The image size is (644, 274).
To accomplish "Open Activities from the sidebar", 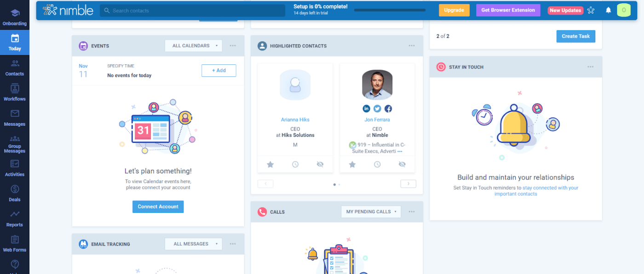I will click(x=15, y=168).
